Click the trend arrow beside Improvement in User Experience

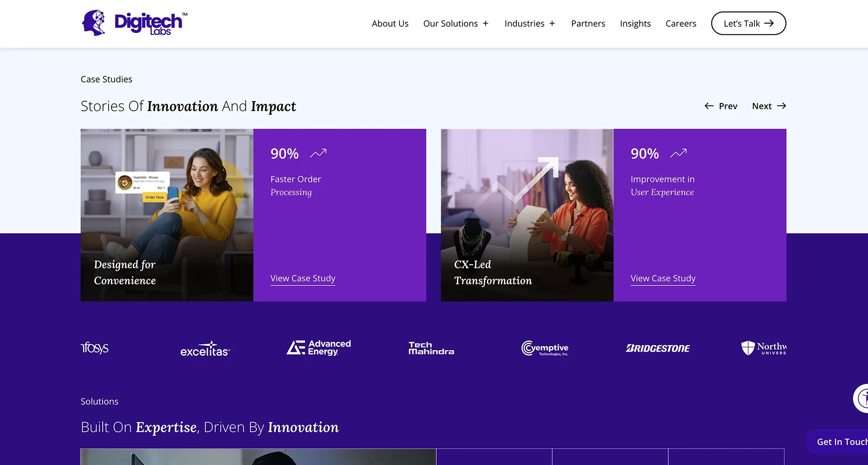pyautogui.click(x=679, y=154)
